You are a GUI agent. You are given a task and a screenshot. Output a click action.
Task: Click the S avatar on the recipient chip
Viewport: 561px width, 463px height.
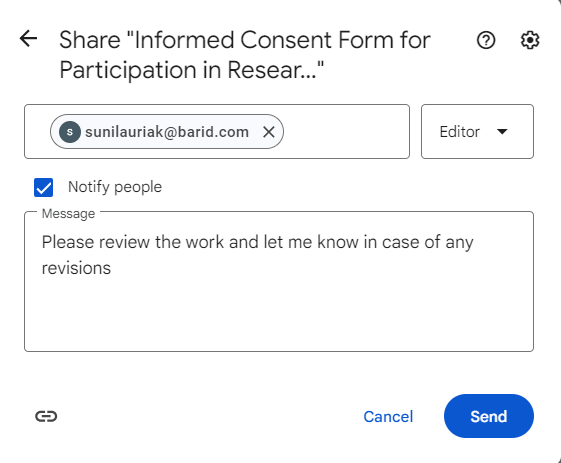70,132
